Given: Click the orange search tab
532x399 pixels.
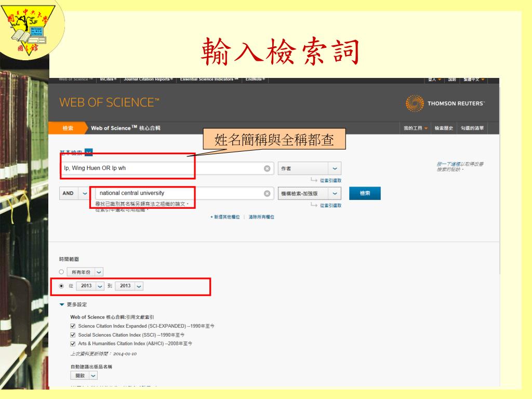Looking at the screenshot, I should pos(68,128).
